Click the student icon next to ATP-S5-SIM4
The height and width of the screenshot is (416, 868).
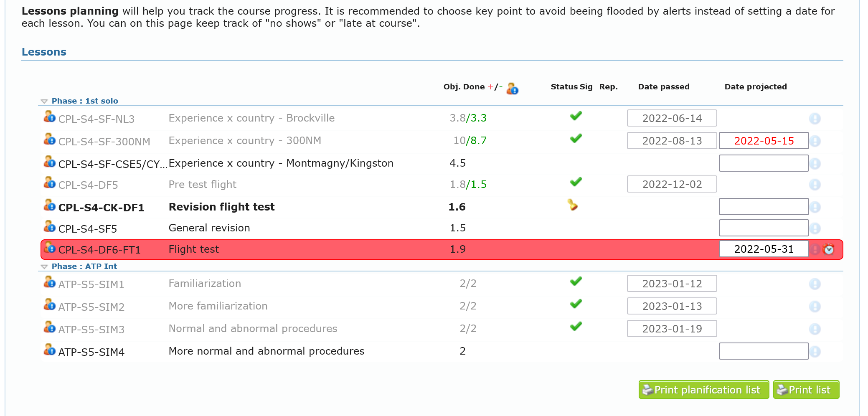click(49, 350)
